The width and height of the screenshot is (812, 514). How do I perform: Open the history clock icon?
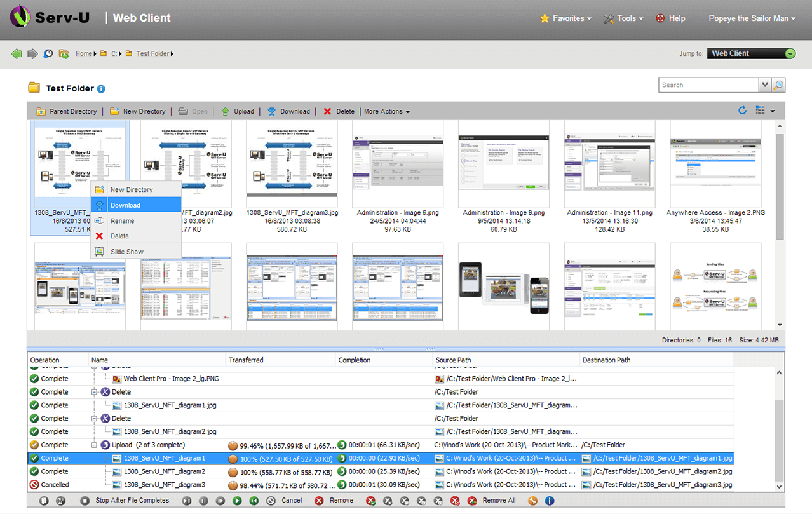click(48, 54)
